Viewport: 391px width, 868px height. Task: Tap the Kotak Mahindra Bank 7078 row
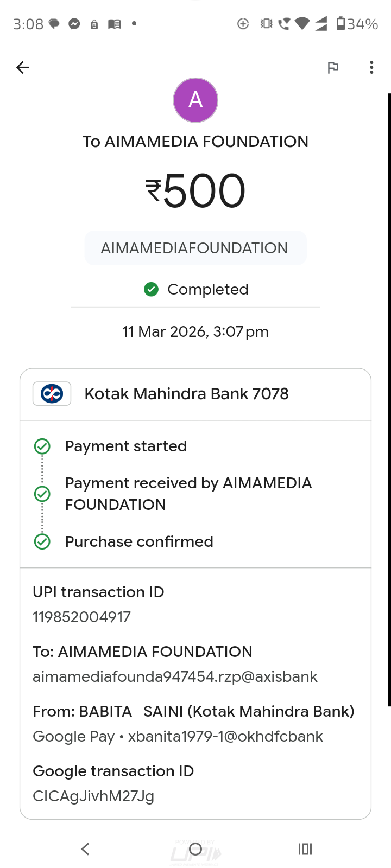(186, 394)
